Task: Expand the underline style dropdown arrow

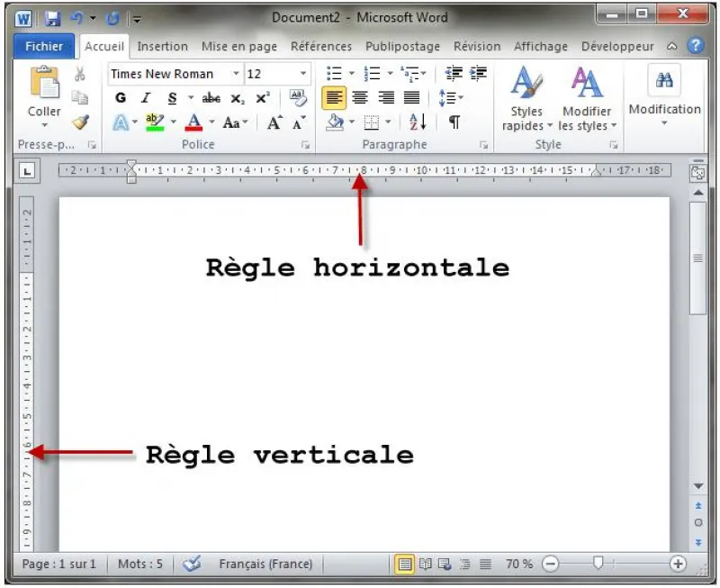Action: click(191, 98)
